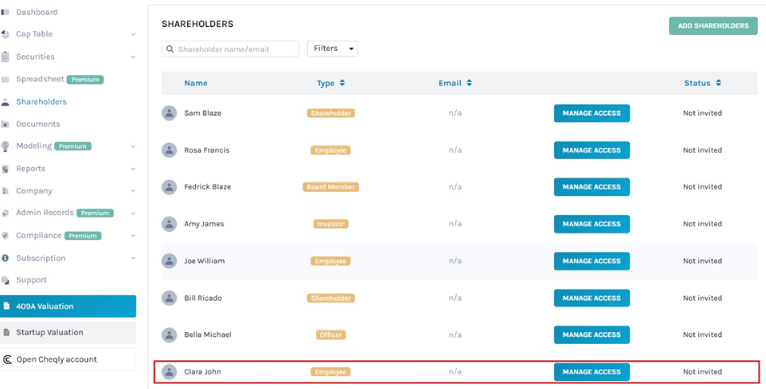
Task: Expand the Compliance menu chevron
Action: tap(133, 236)
